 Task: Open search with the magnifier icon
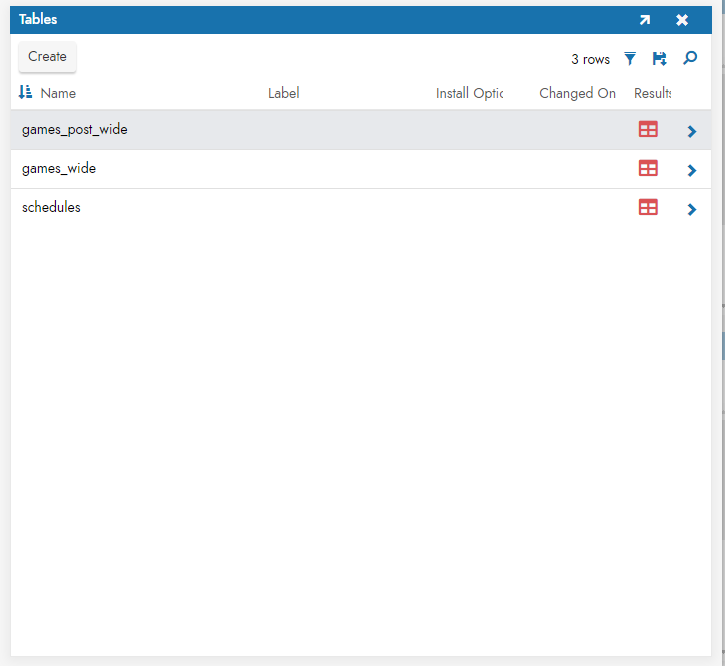click(x=690, y=59)
